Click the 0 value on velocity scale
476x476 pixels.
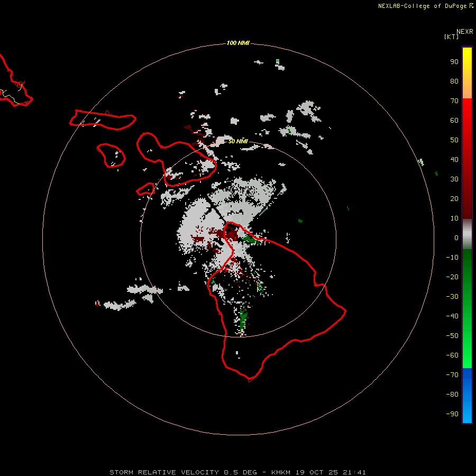tap(456, 237)
